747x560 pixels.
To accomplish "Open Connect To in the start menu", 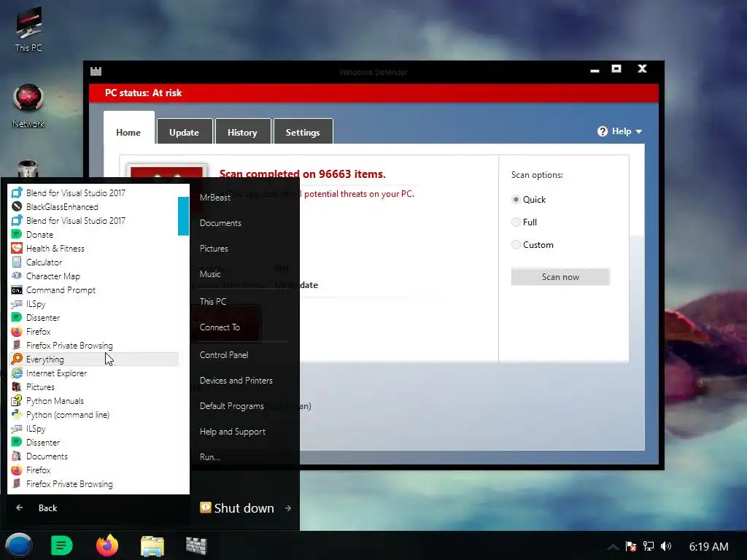I will pyautogui.click(x=220, y=327).
